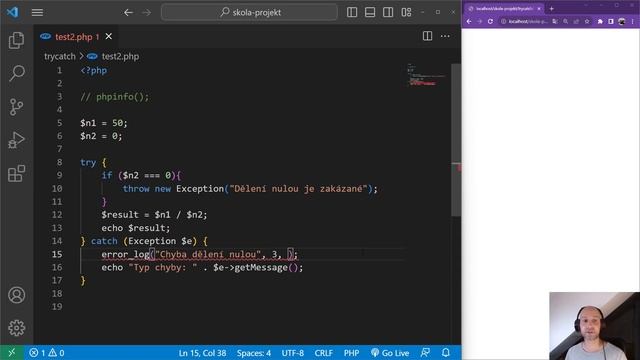
Task: Split the editor to the right
Action: [427, 36]
